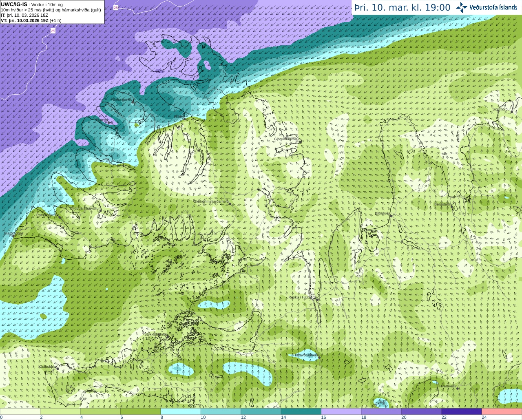Select the date title Þri. 10. mar. kl. 19:00
The height and width of the screenshot is (420, 522).
pos(403,7)
